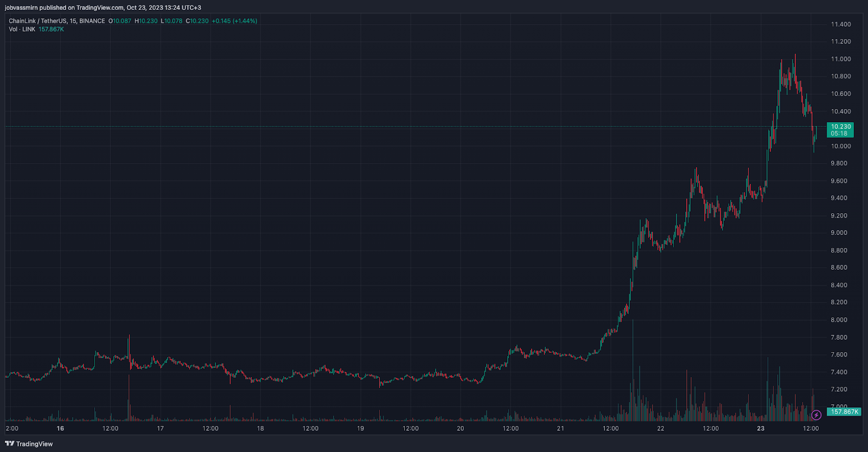This screenshot has height=452, width=868.
Task: Click the 11.000 price axis label
Action: [841, 59]
